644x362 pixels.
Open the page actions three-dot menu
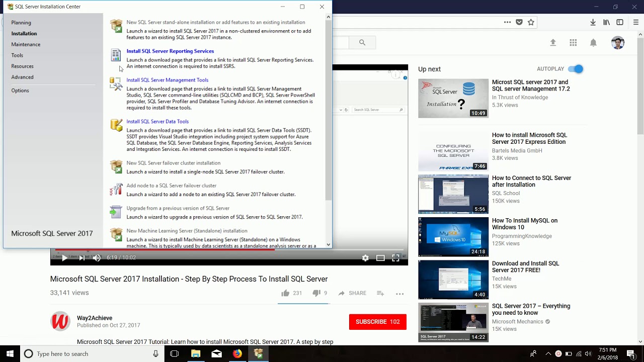[507, 22]
